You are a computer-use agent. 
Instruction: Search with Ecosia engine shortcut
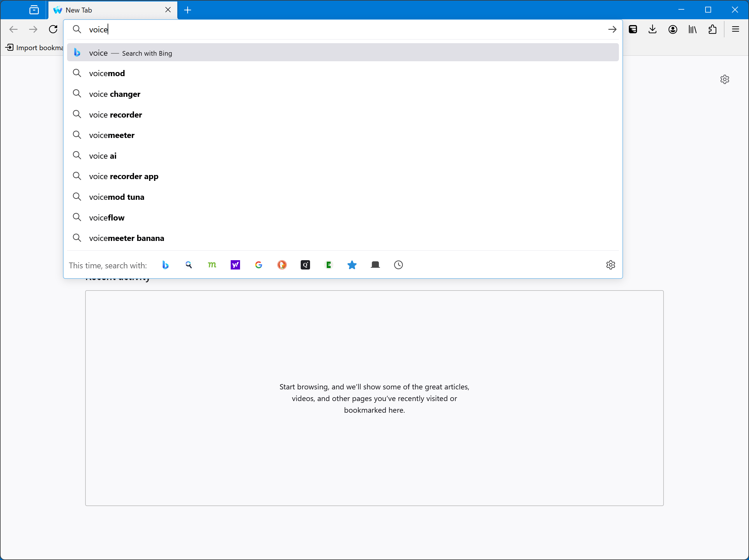(328, 265)
